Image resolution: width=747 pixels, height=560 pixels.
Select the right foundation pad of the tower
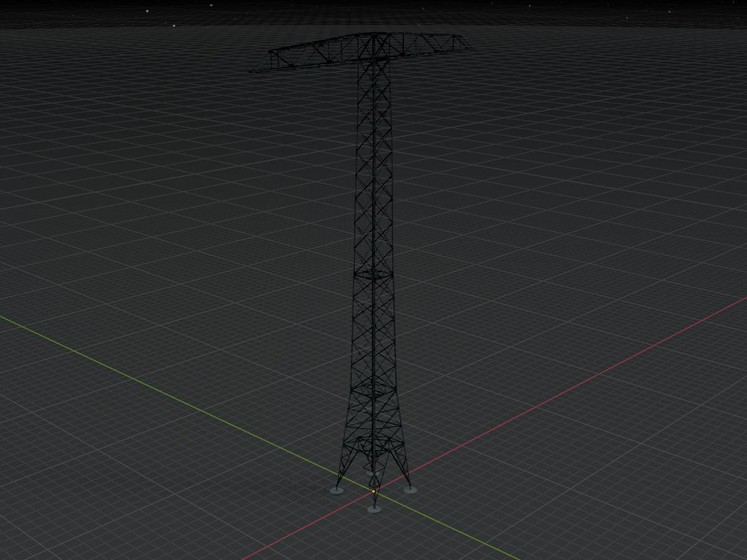point(410,490)
